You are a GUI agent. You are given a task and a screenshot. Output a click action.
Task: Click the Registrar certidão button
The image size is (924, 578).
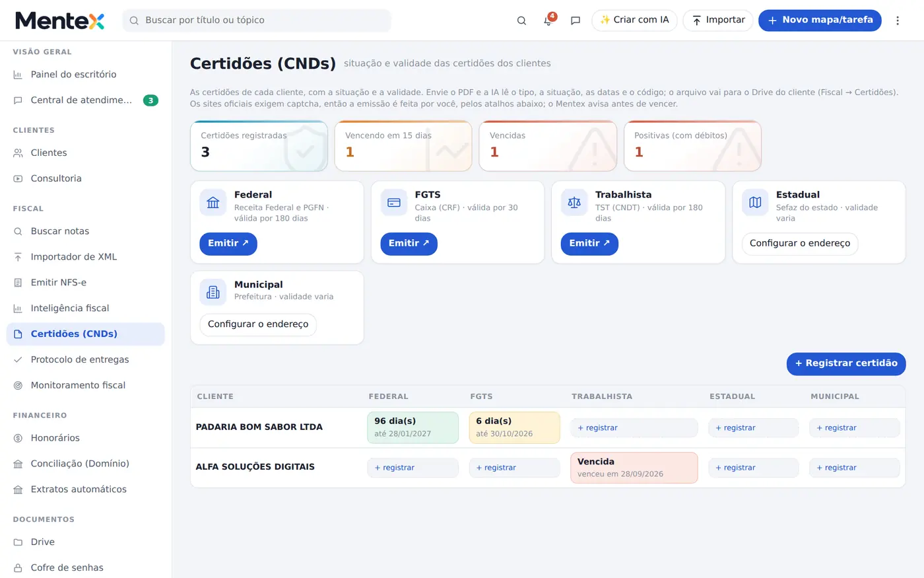(846, 363)
